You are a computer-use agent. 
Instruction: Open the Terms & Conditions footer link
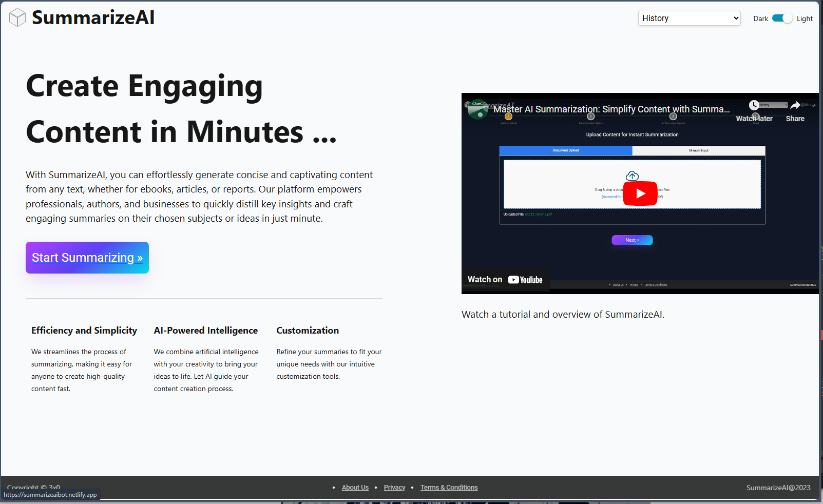pyautogui.click(x=449, y=488)
